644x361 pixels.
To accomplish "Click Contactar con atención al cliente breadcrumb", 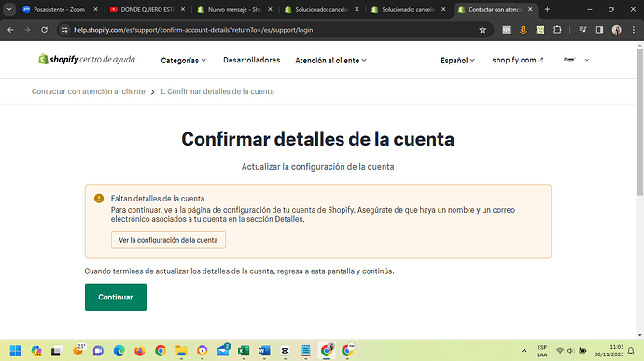I will pos(89,91).
